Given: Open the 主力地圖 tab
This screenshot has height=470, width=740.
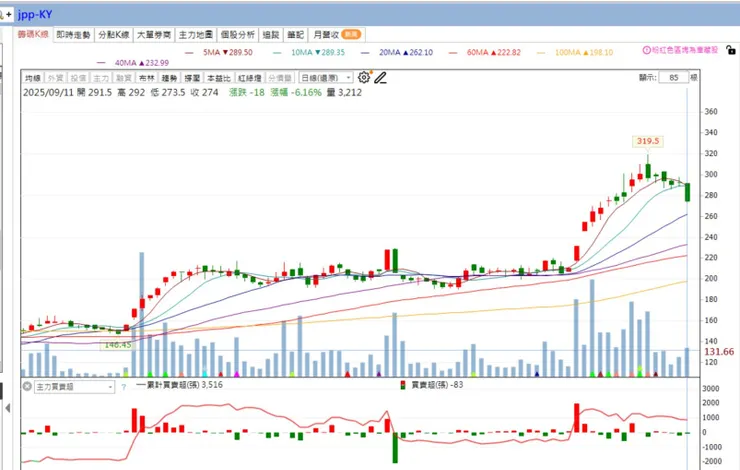Looking at the screenshot, I should pos(195,35).
